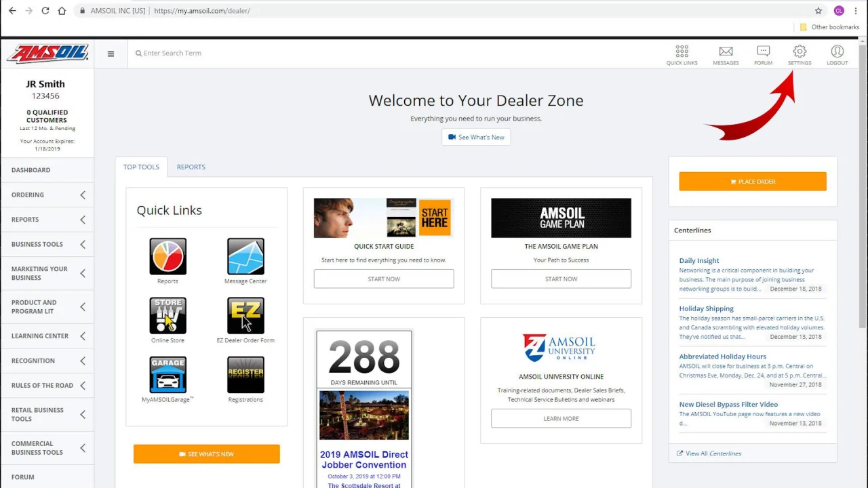Click the Quick Start Guide banner image
This screenshot has width=868, height=488.
coord(384,218)
